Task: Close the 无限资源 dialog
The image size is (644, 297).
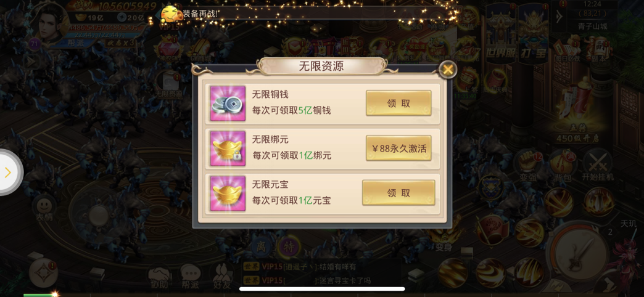Action: (x=448, y=70)
